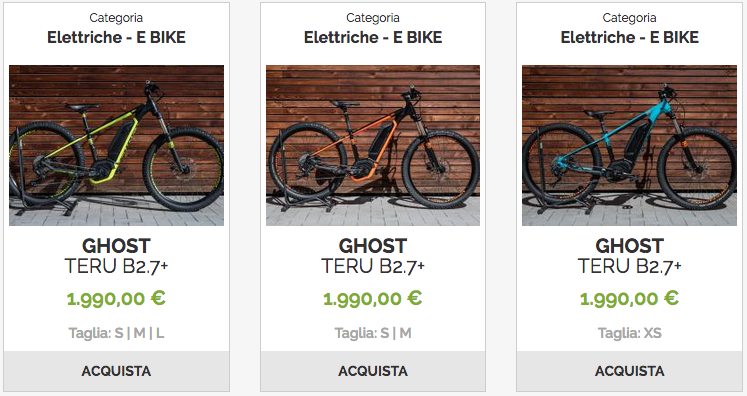Click the Categoria label in third card
Screen dimensions: 747x396
coord(629,18)
